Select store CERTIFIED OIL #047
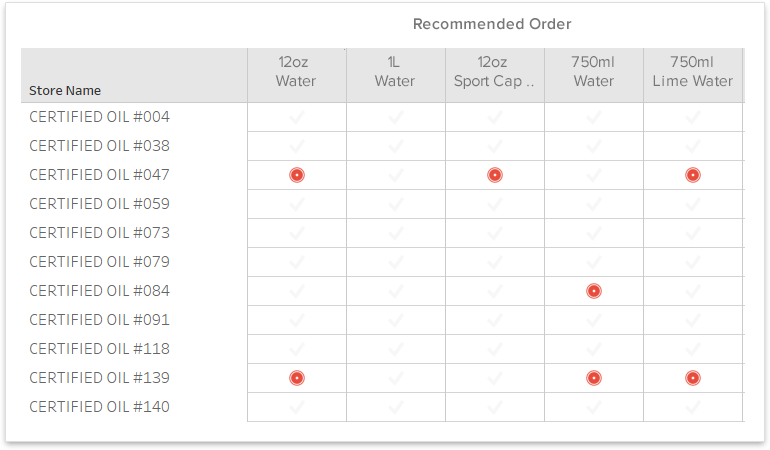770x450 pixels. click(99, 175)
